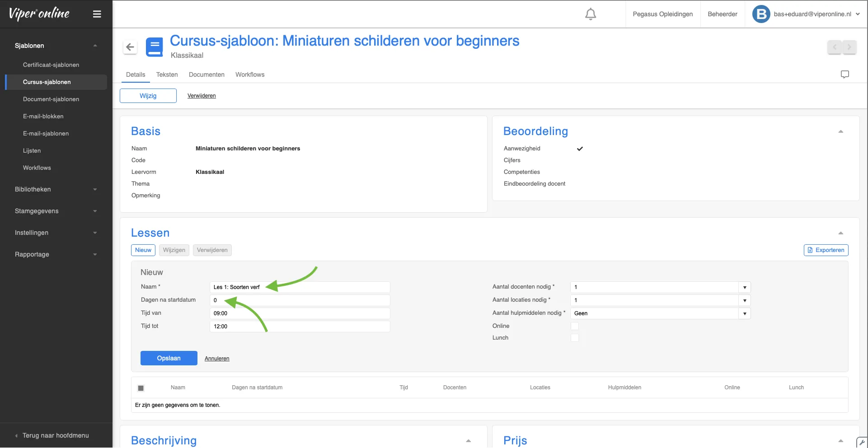
Task: Click the Annuleren link
Action: coord(217,359)
